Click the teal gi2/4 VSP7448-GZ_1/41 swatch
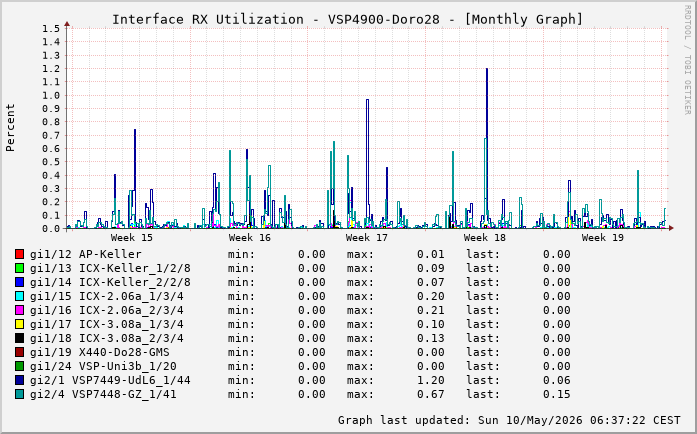This screenshot has width=697, height=434. (x=19, y=394)
